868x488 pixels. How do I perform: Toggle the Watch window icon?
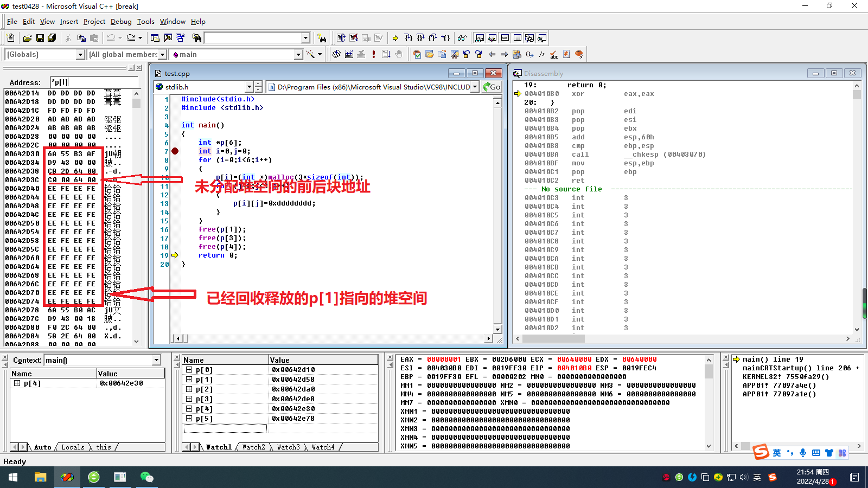point(480,38)
